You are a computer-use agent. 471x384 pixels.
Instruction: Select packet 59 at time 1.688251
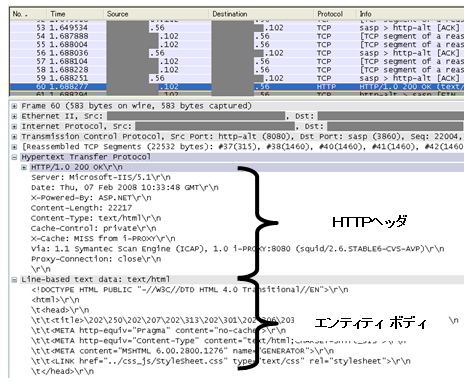pos(237,78)
